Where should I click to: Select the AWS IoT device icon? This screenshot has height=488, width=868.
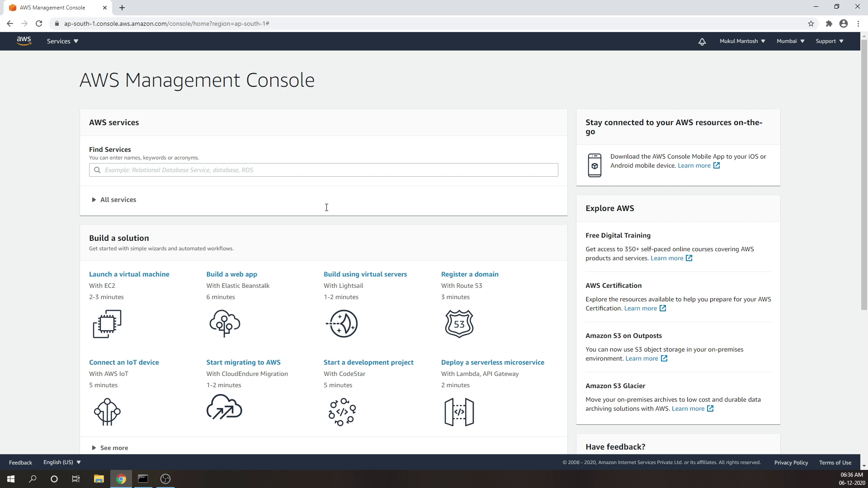[x=107, y=411]
